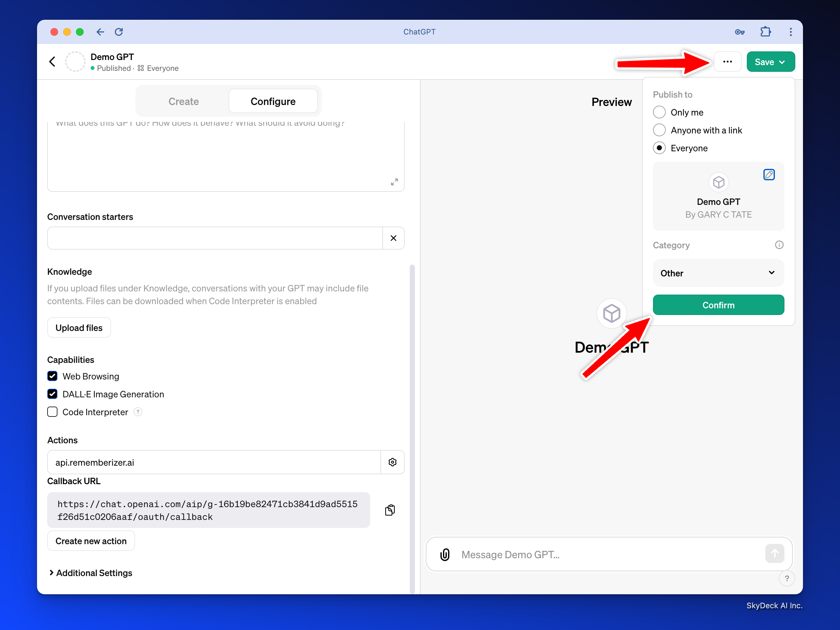
Task: Click the paperclip attach file icon
Action: [x=445, y=554]
